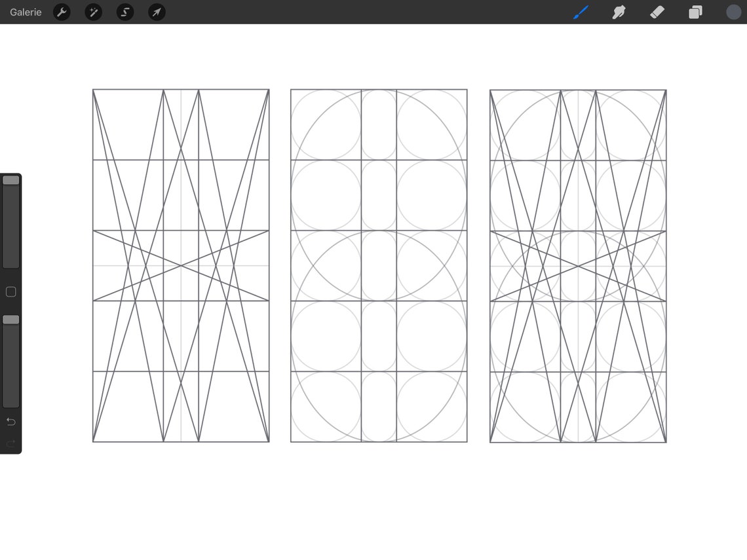Click the middle circular grid on the canvas
Screen dimensions: 747x560
378,265
